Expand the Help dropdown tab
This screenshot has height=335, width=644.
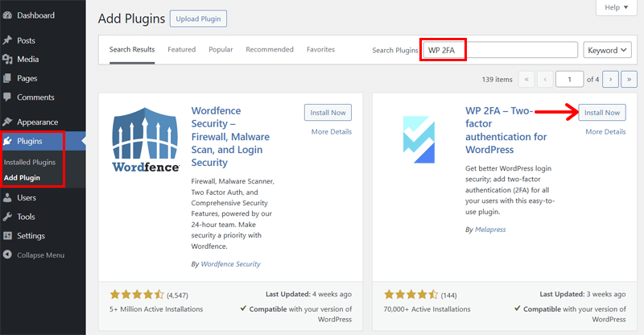tap(617, 7)
